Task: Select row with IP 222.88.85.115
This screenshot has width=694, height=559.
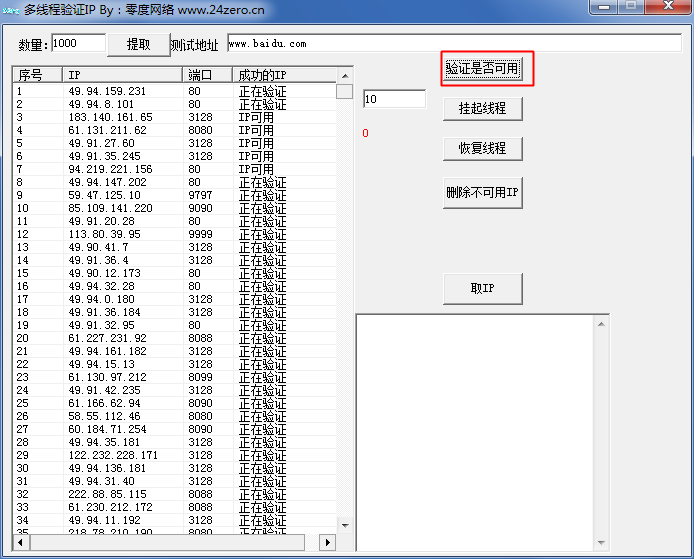Action: click(x=174, y=494)
